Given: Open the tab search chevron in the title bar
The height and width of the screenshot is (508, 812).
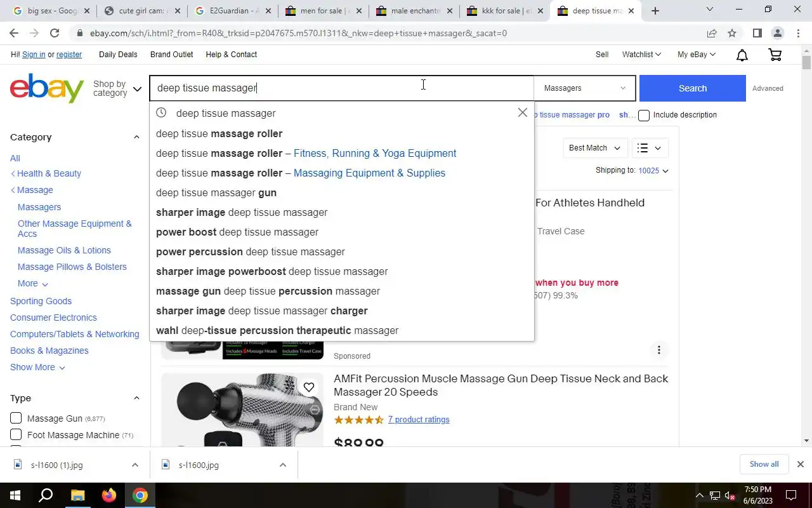Looking at the screenshot, I should [710, 10].
